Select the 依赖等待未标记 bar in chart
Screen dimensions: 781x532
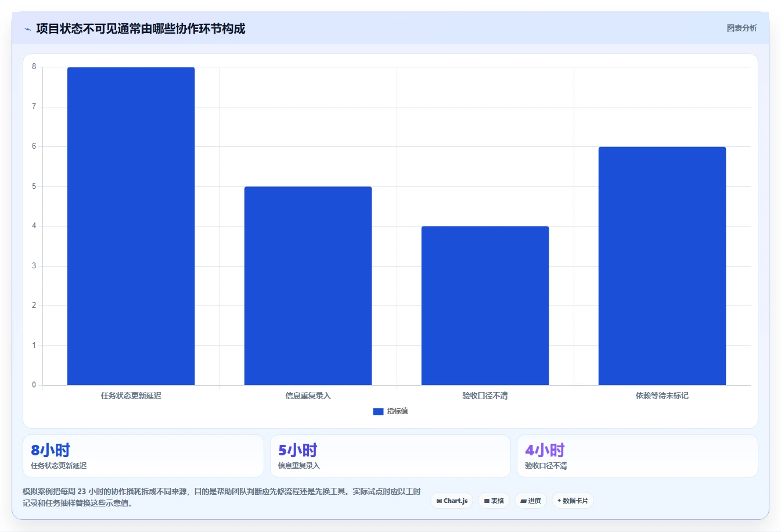click(x=662, y=266)
